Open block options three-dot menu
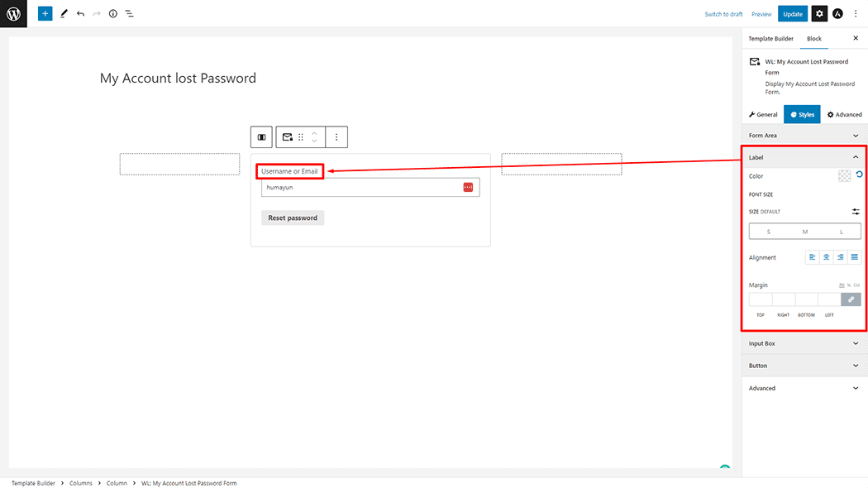 (336, 136)
